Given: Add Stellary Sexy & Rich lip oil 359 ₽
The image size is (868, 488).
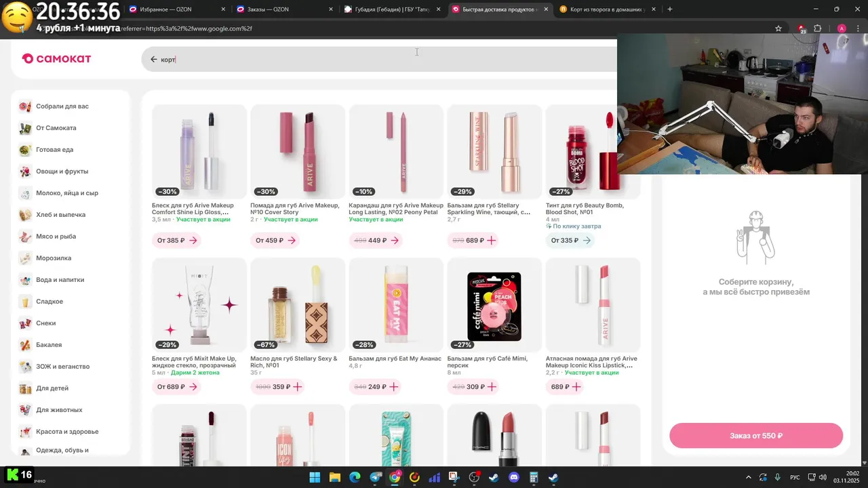Looking at the screenshot, I should (x=277, y=387).
